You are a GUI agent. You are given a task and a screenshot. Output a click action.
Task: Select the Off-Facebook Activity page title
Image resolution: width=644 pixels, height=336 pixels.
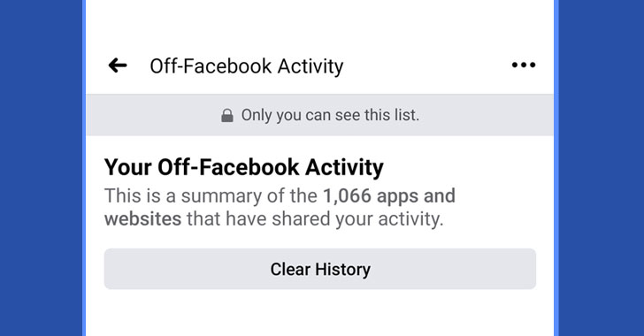(247, 66)
